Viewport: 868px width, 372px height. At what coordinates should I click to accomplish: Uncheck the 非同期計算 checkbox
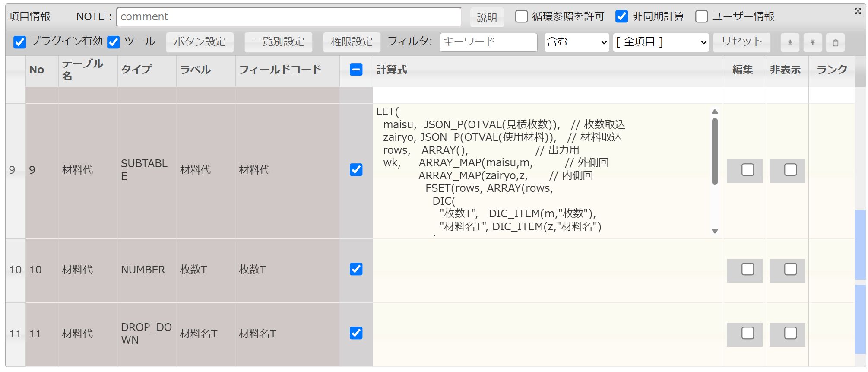(621, 16)
